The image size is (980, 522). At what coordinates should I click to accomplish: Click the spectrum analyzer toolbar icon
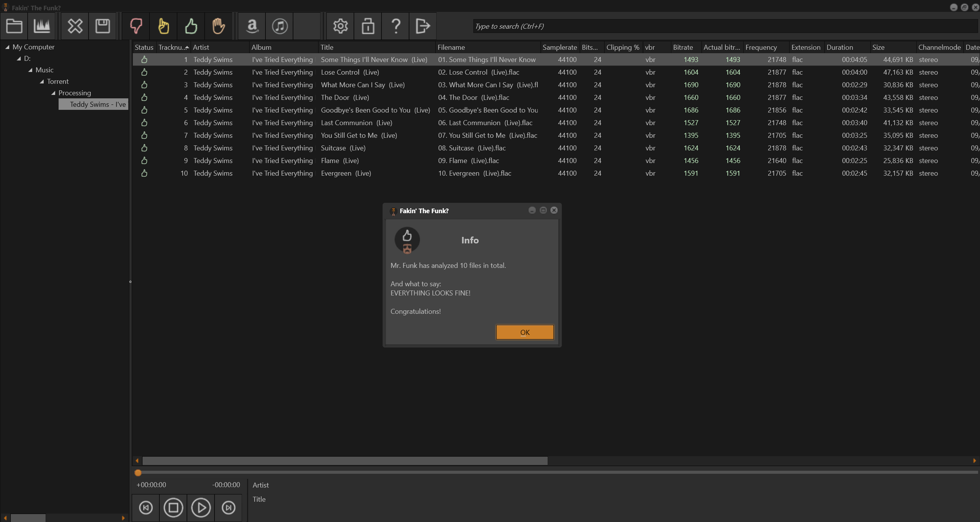point(42,26)
